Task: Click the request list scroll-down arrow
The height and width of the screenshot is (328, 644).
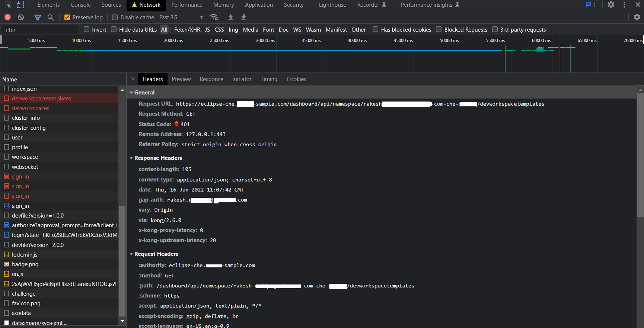Action: 122,321
